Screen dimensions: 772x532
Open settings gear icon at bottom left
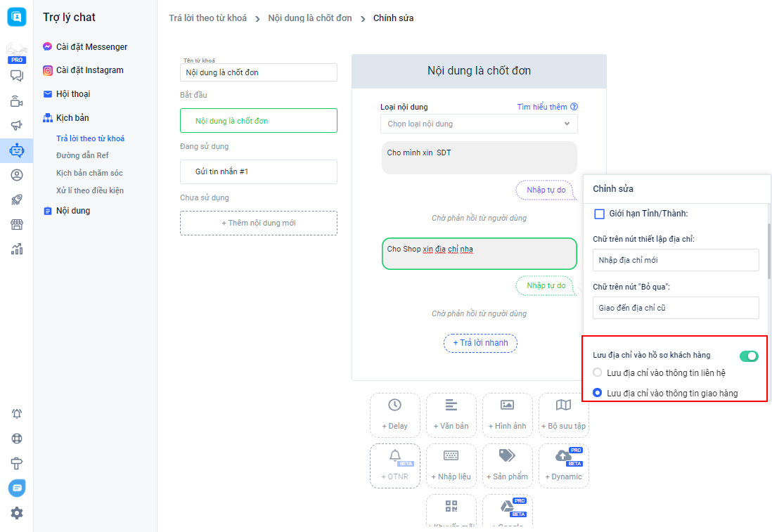point(17,513)
